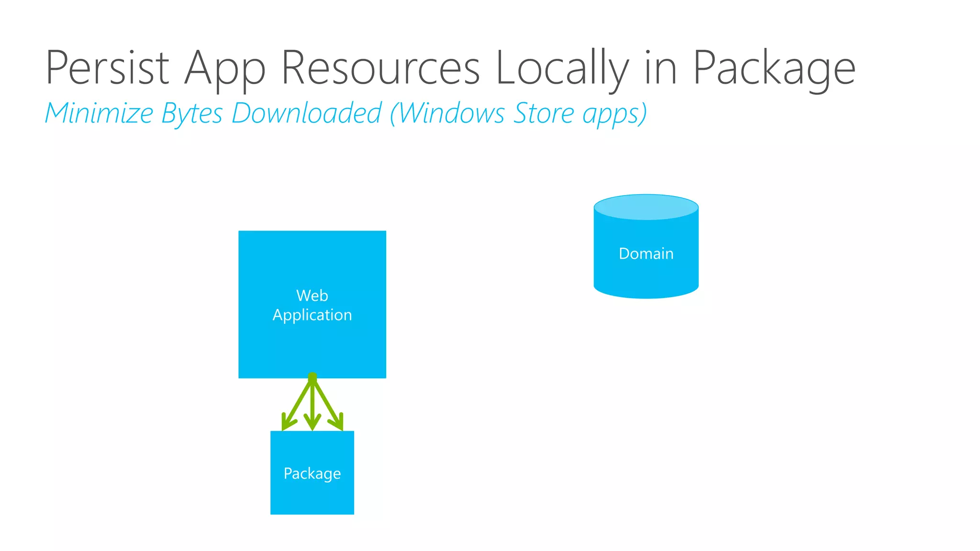Select the Web Application box
The width and height of the screenshot is (980, 551).
pyautogui.click(x=312, y=304)
